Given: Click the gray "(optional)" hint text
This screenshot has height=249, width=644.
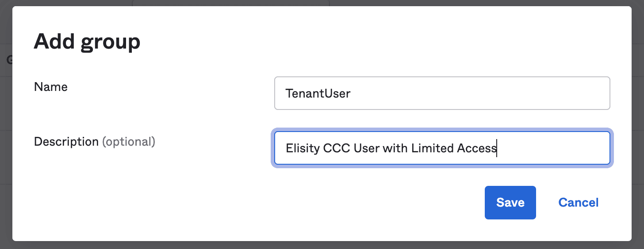Looking at the screenshot, I should click(x=129, y=142).
